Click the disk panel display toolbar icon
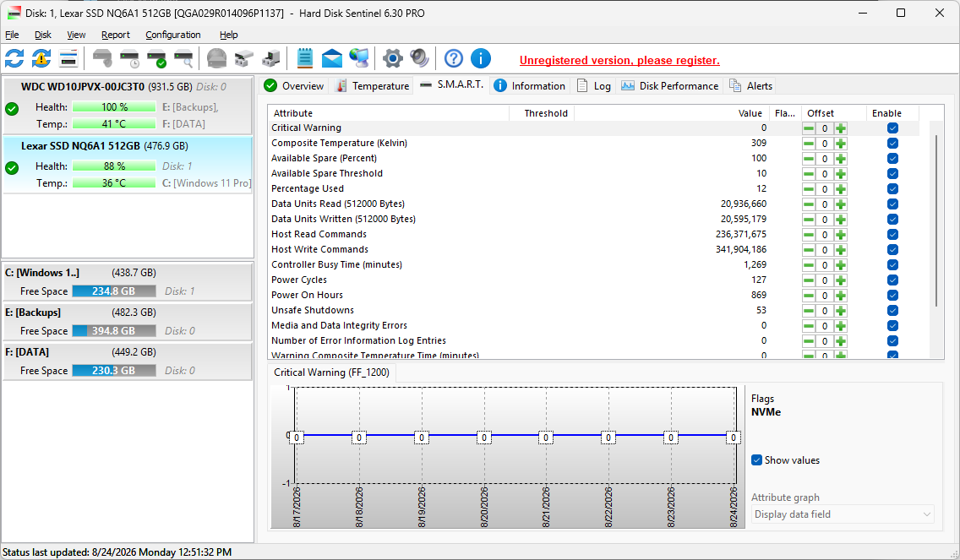The height and width of the screenshot is (560, 960). pos(68,59)
